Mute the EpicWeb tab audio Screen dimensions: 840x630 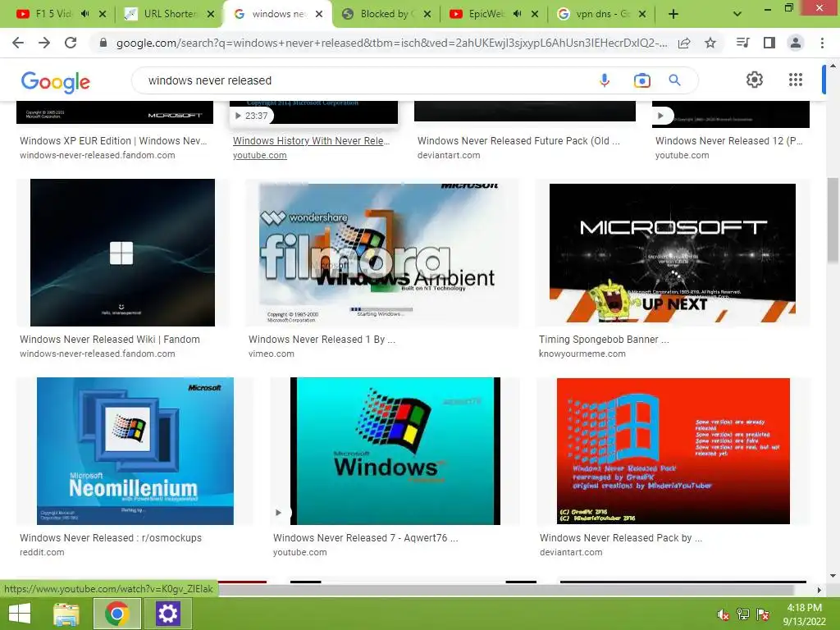(x=517, y=14)
